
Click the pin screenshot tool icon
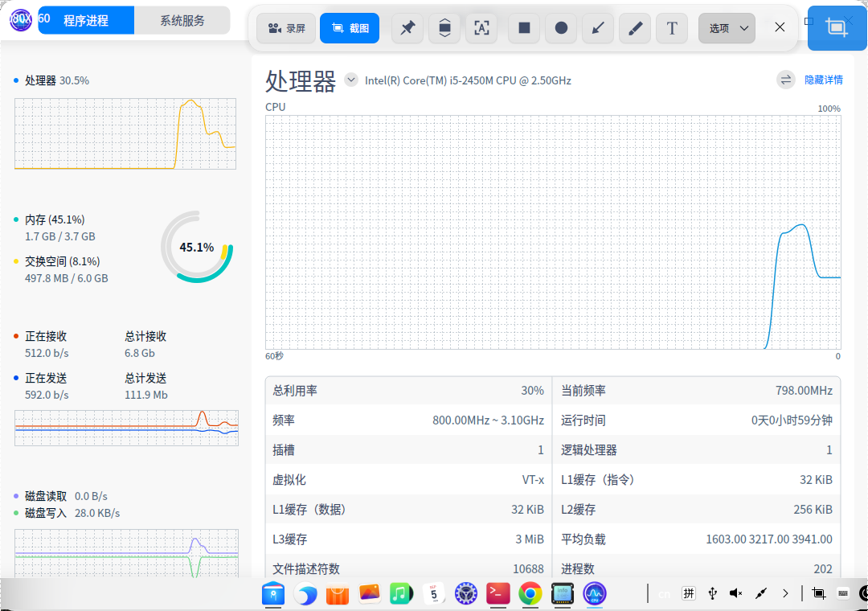(407, 28)
